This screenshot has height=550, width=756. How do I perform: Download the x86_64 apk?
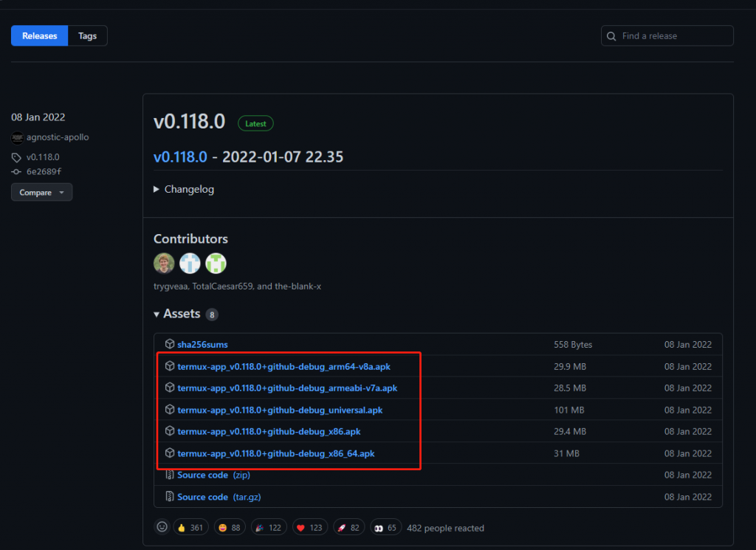pyautogui.click(x=276, y=453)
